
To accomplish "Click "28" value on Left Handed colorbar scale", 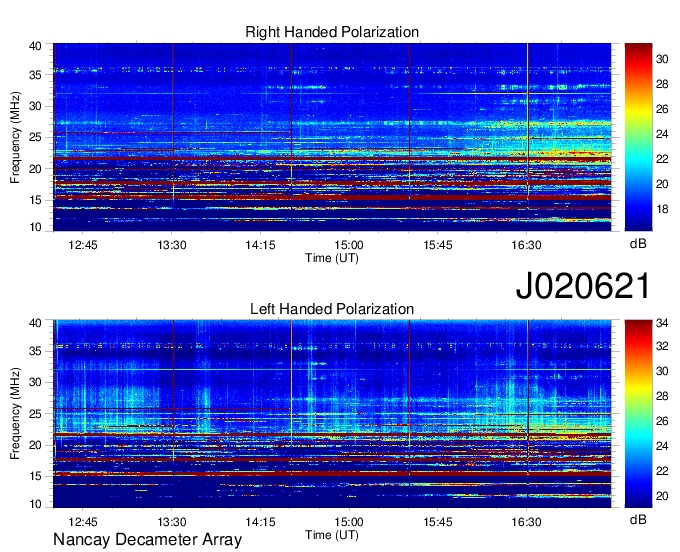I will pyautogui.click(x=662, y=396).
